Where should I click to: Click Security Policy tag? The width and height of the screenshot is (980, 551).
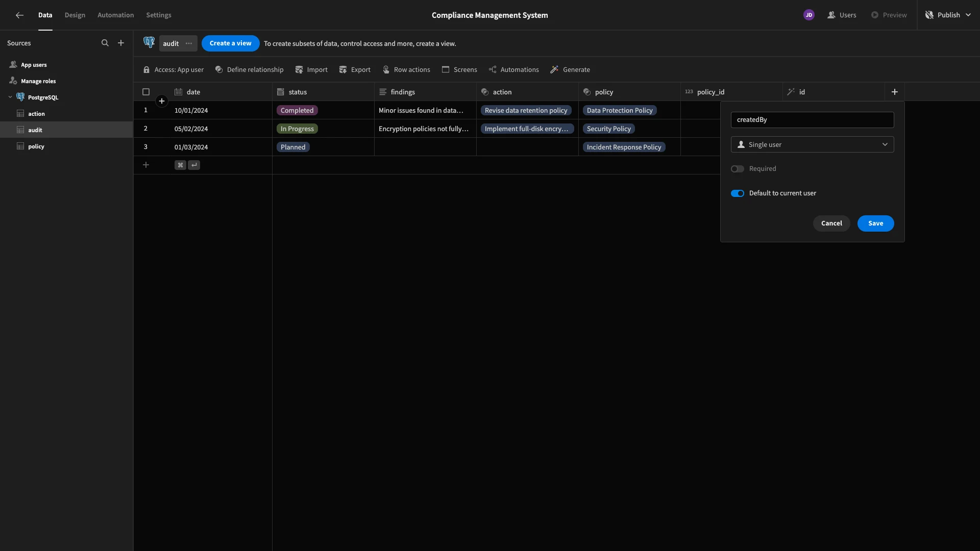click(608, 129)
